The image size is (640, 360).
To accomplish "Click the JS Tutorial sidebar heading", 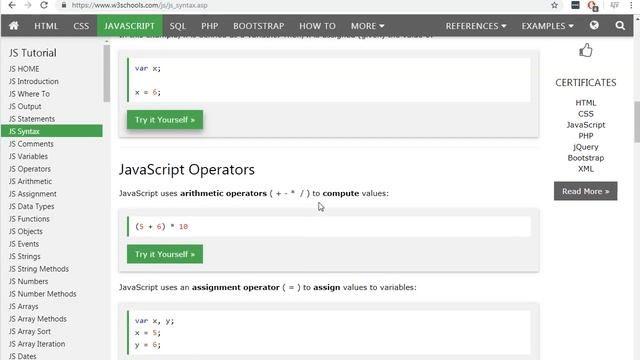I will pyautogui.click(x=33, y=53).
